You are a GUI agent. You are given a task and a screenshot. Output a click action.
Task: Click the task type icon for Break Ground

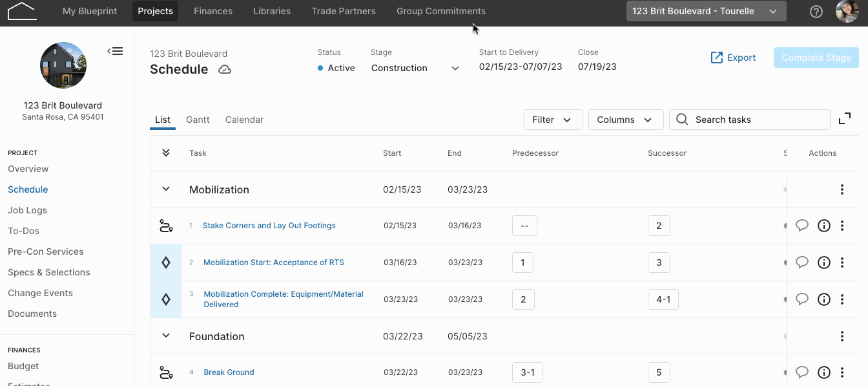(166, 372)
